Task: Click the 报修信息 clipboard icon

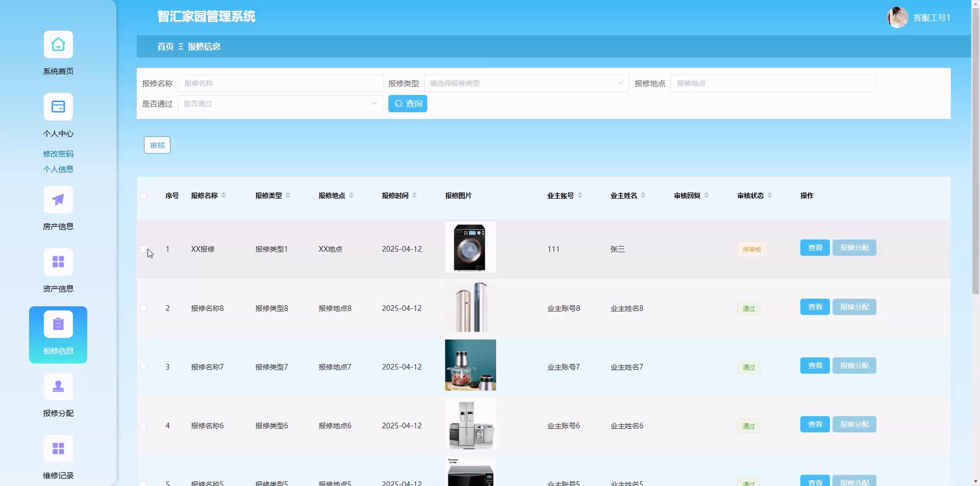Action: [x=58, y=324]
